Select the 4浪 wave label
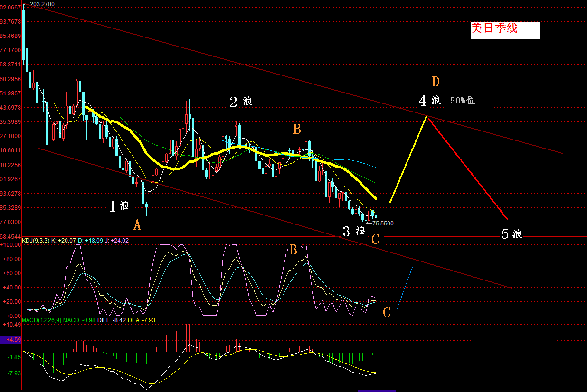This screenshot has width=587, height=392. click(x=430, y=100)
